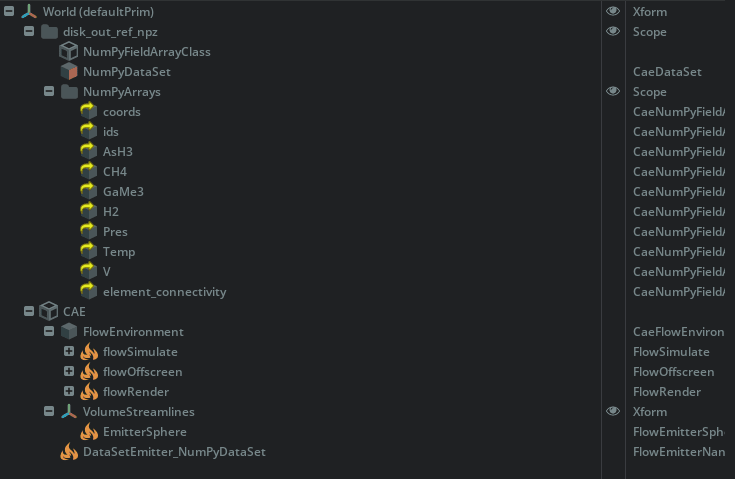The height and width of the screenshot is (479, 735).
Task: Toggle VolumeStreamlines visibility eye
Action: [x=613, y=411]
